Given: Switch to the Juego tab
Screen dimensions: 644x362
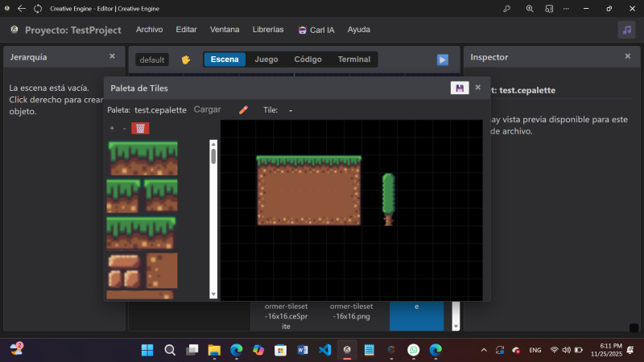Looking at the screenshot, I should (266, 60).
